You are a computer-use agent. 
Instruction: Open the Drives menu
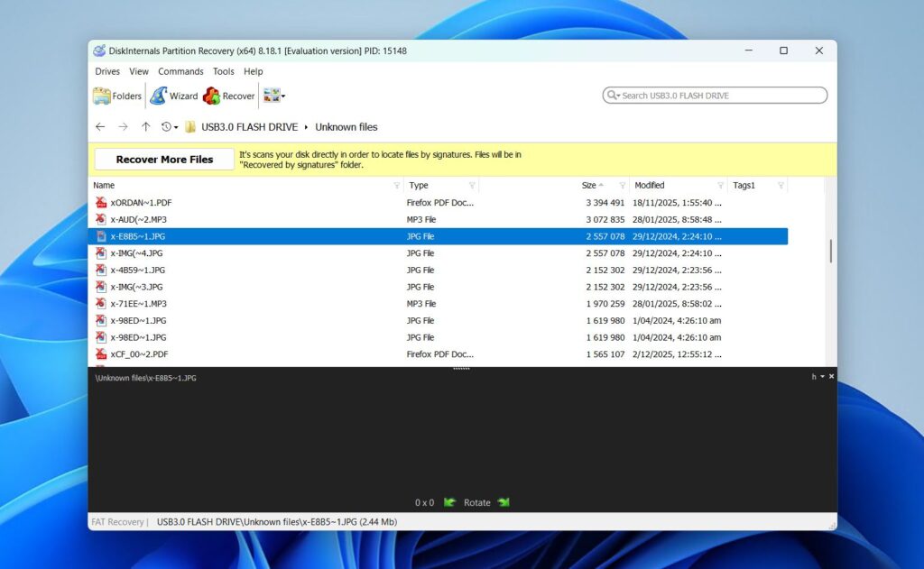pyautogui.click(x=107, y=71)
